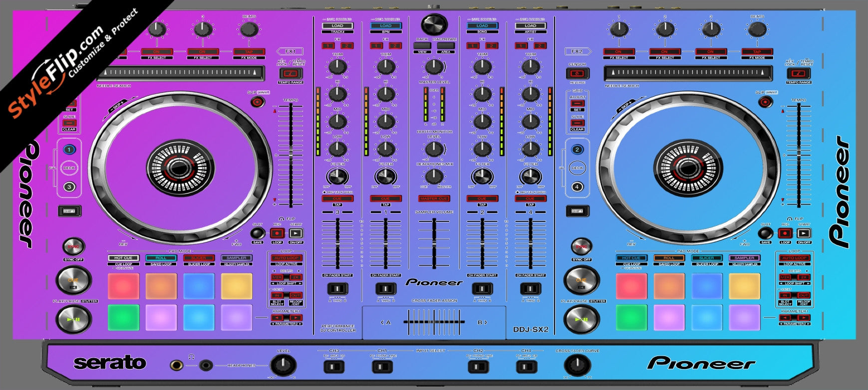
Task: Select deck 4 button
Action: (x=578, y=187)
